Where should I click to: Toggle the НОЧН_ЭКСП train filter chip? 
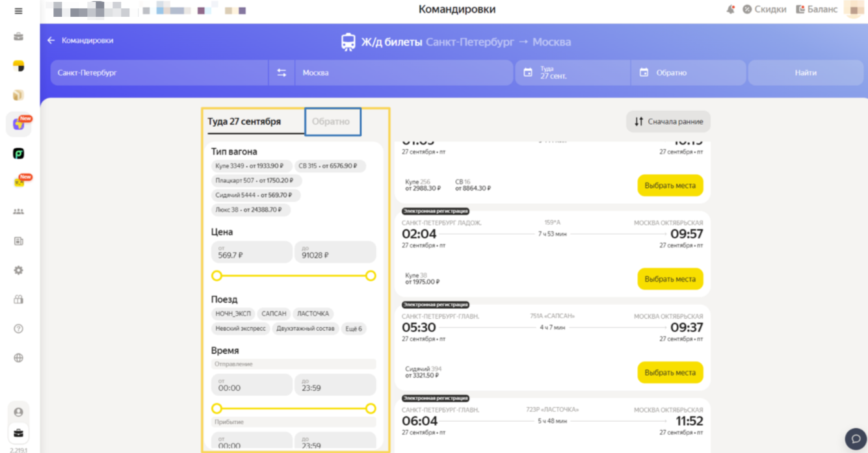click(x=233, y=313)
